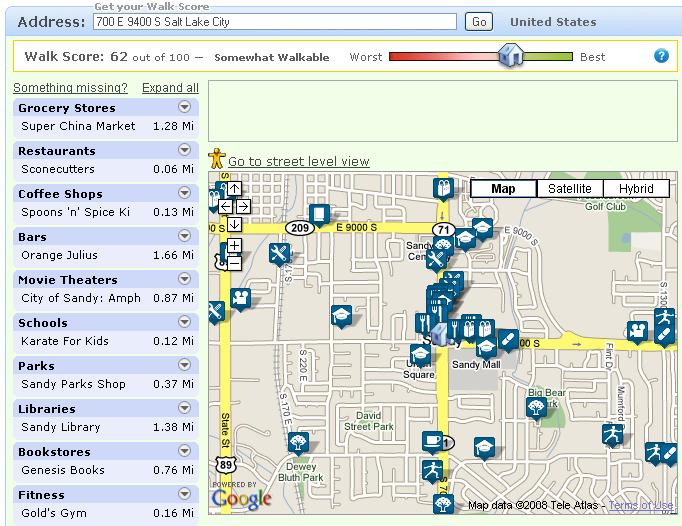Select Spoons 'n' Spice Ki listing
682x526 pixels.
click(106, 212)
